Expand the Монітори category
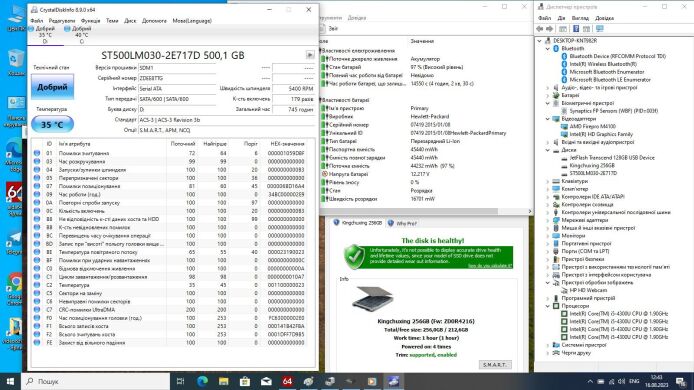Image resolution: width=694 pixels, height=390 pixels. click(x=547, y=236)
